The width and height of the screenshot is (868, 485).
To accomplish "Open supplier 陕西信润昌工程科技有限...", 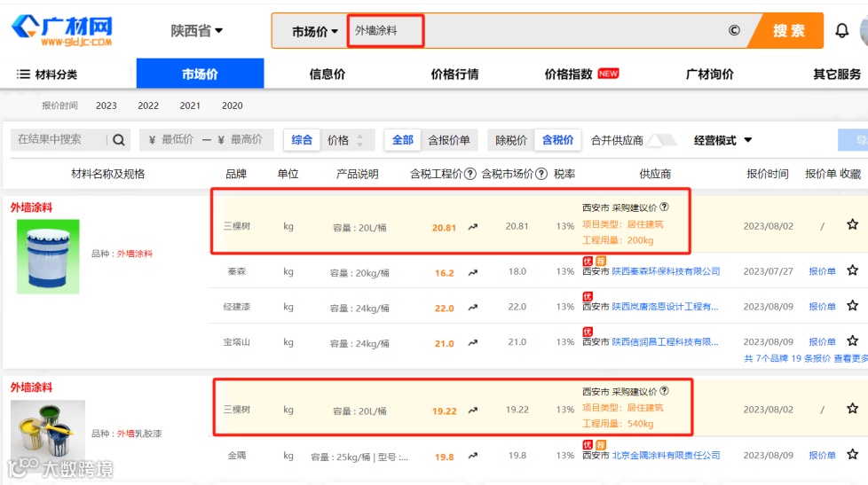I will pyautogui.click(x=665, y=341).
